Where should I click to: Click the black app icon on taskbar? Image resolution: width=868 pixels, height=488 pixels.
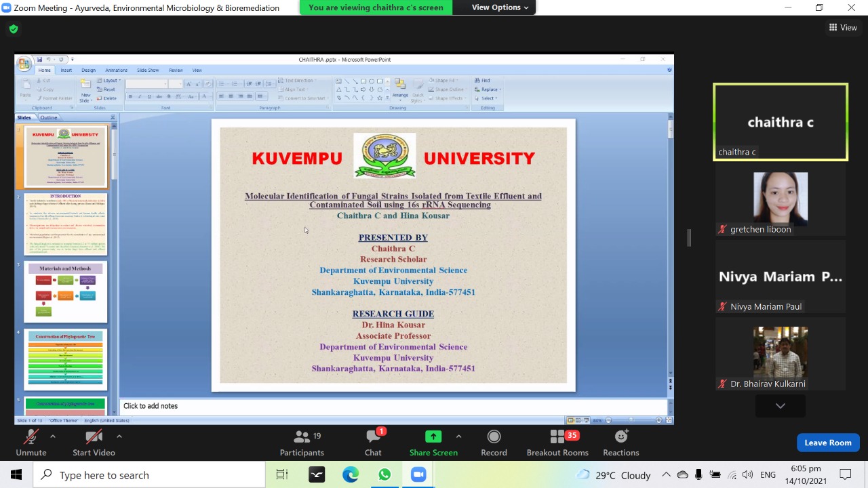tap(317, 475)
